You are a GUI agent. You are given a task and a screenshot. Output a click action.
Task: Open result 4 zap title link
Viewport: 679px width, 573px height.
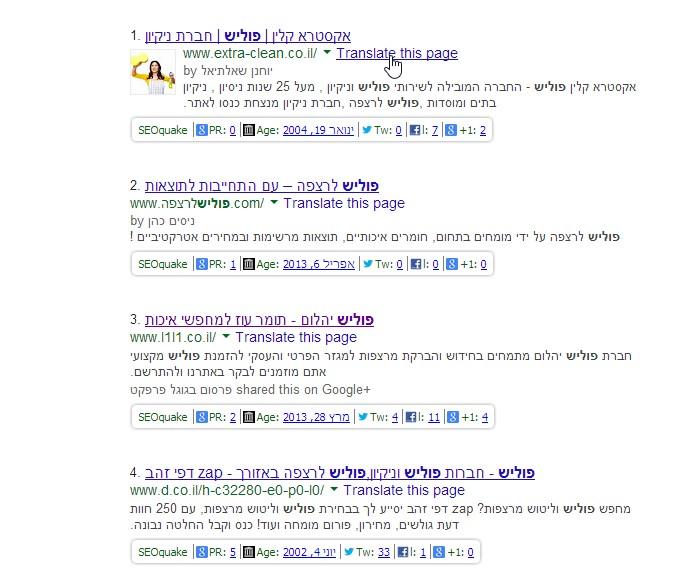coord(340,473)
